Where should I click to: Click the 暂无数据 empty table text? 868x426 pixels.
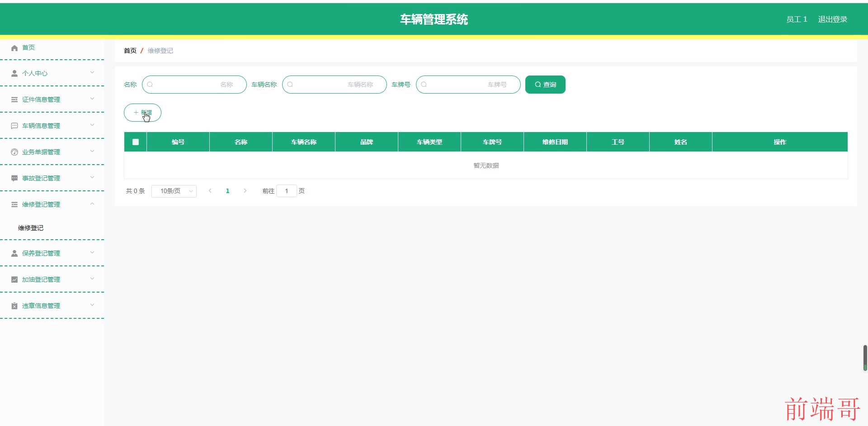click(x=486, y=166)
